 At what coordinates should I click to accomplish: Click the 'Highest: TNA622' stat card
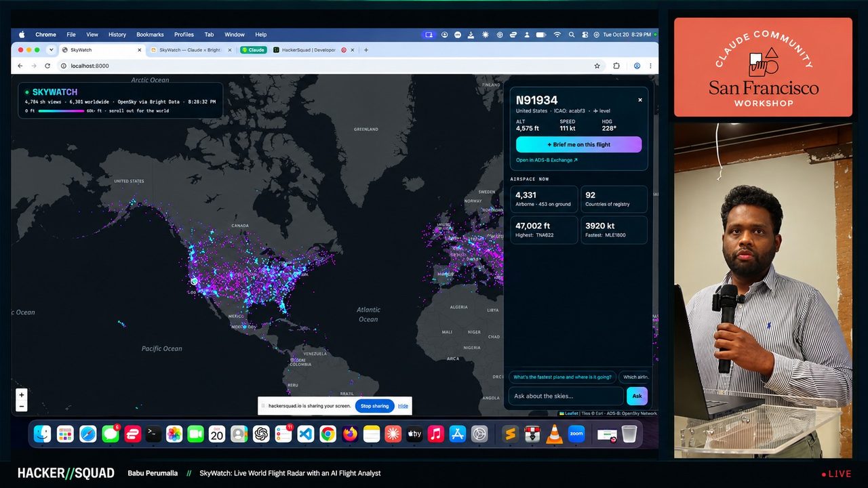click(544, 230)
